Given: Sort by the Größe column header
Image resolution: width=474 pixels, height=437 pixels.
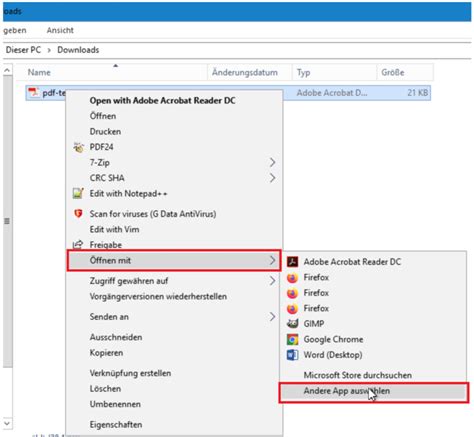Looking at the screenshot, I should 405,72.
